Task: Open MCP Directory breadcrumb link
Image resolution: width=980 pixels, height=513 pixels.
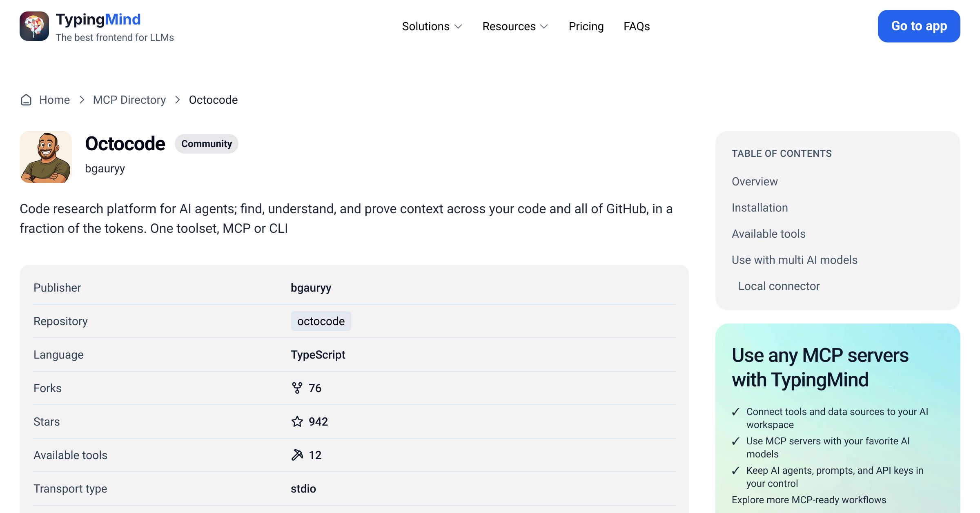Action: click(129, 100)
